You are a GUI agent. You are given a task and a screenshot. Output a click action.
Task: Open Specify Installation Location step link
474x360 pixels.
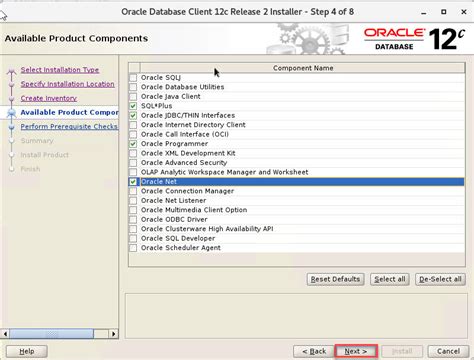click(x=68, y=84)
